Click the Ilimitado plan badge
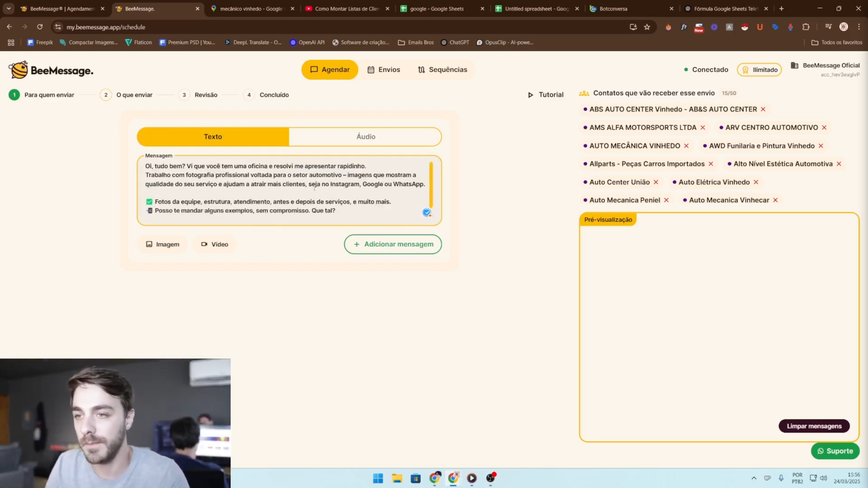This screenshot has height=488, width=868. pyautogui.click(x=759, y=69)
